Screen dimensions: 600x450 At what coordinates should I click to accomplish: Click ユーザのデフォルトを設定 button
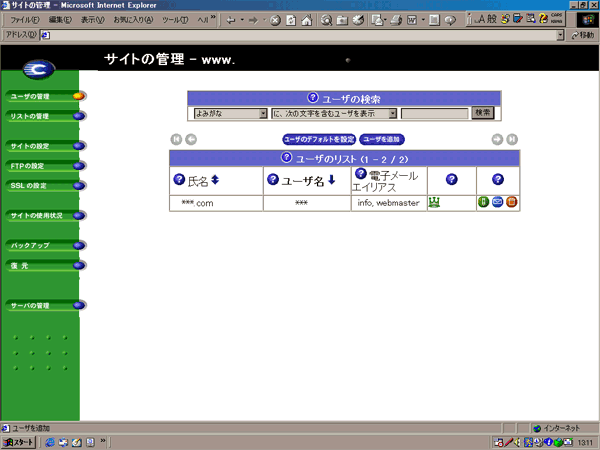click(x=319, y=139)
